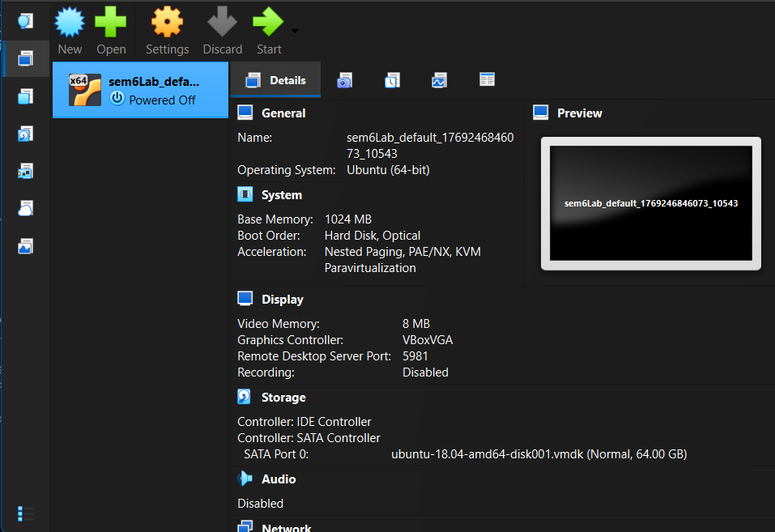Open the File Manager tab icon

487,79
